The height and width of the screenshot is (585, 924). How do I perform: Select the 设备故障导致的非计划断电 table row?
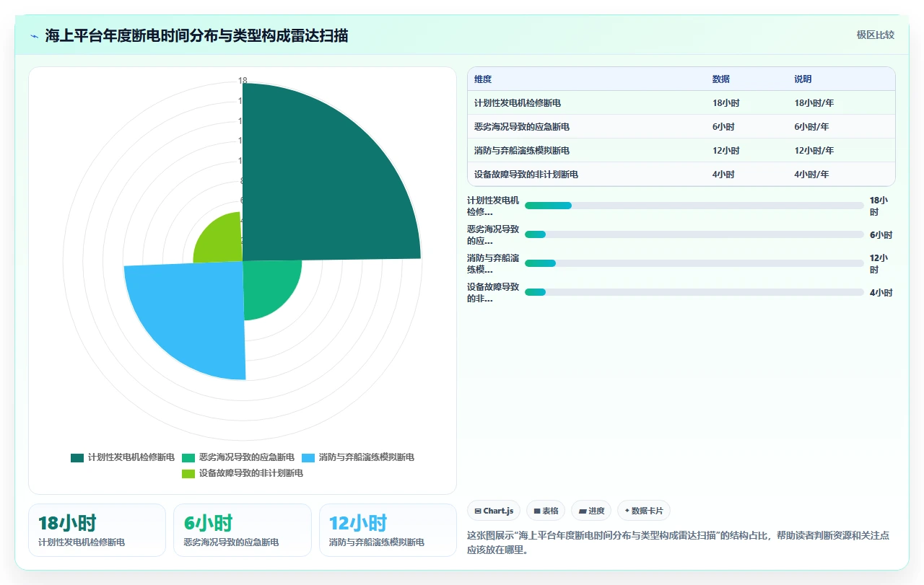coord(681,175)
